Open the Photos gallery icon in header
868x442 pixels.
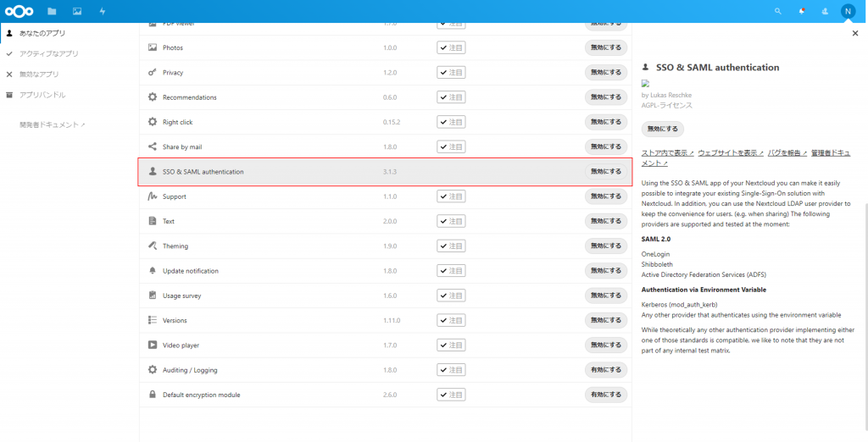pyautogui.click(x=77, y=11)
